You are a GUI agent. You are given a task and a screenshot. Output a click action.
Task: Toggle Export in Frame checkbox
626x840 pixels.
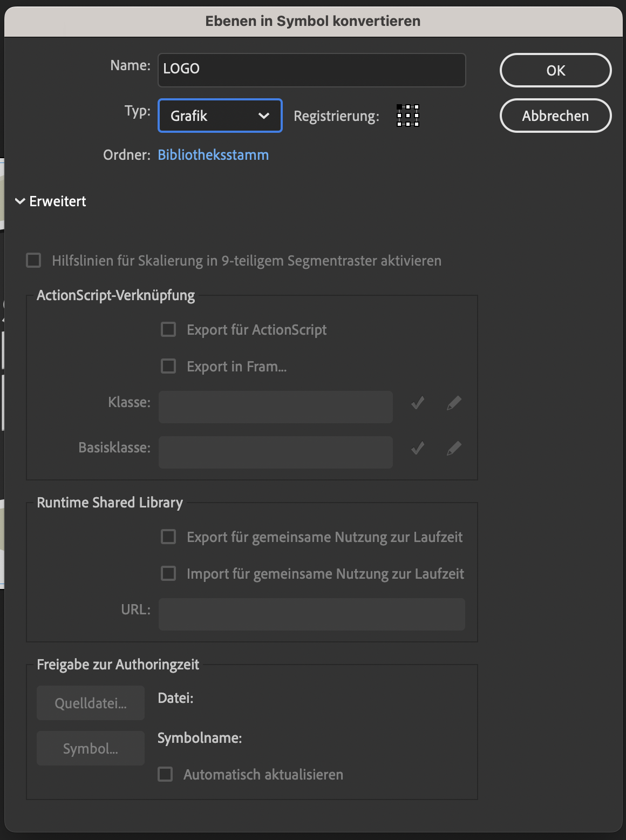(x=168, y=366)
